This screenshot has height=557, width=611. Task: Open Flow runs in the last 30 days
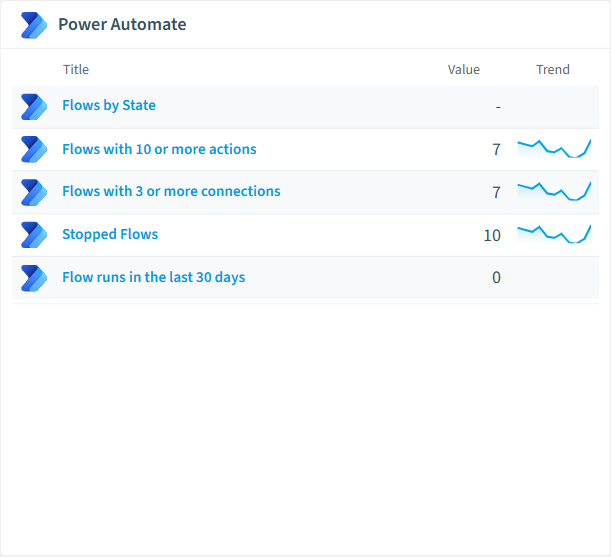tap(154, 277)
